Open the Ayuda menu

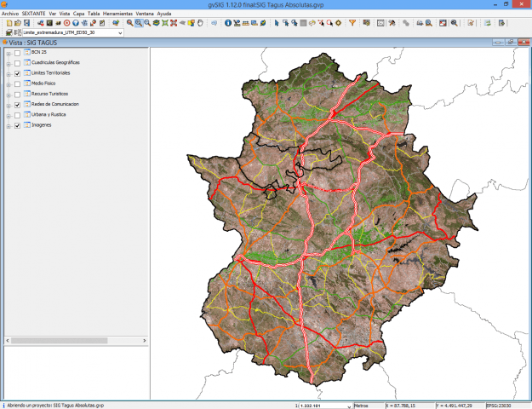(164, 14)
